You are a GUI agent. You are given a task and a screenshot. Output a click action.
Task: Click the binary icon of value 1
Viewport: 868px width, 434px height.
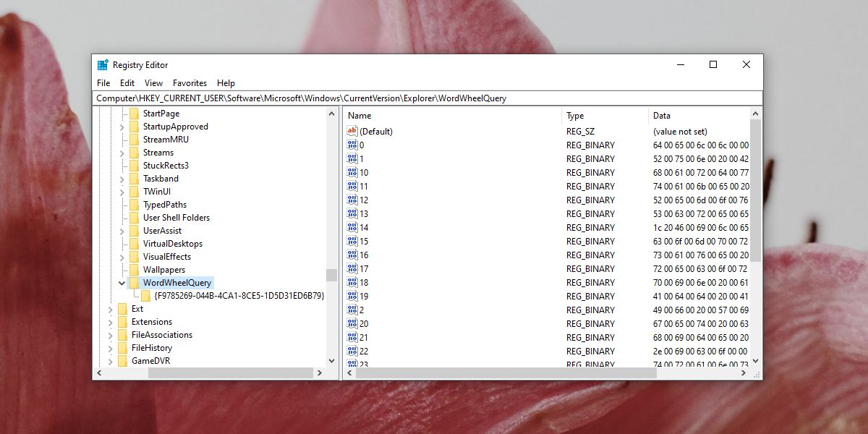tap(352, 158)
